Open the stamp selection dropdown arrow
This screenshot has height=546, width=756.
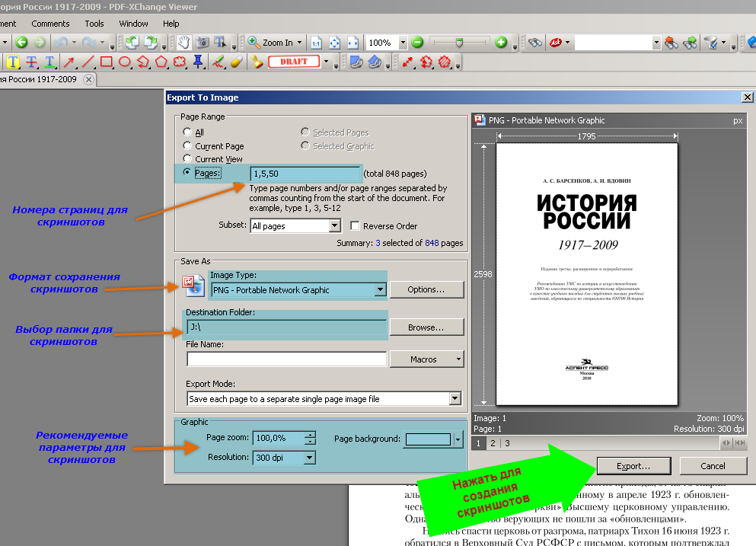click(x=327, y=62)
